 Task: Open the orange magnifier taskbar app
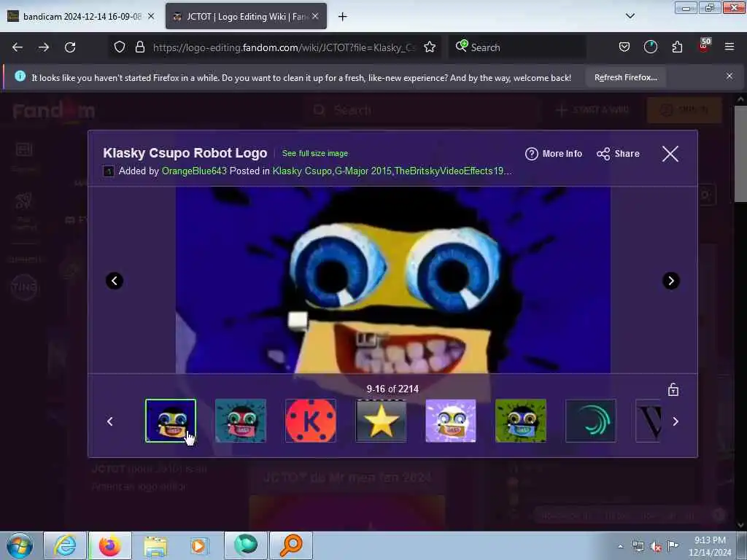(291, 545)
